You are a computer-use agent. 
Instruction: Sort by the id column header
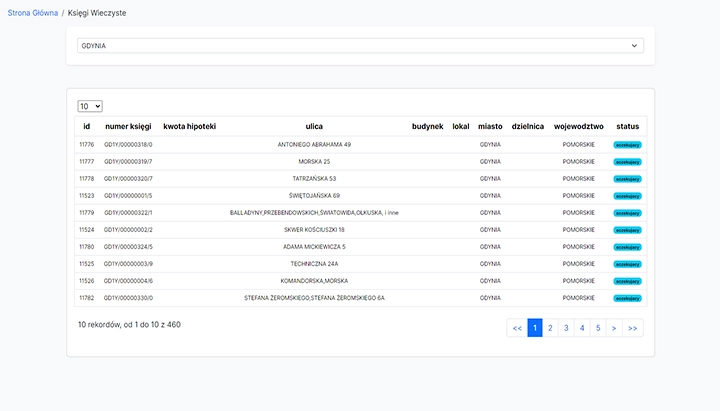tap(87, 127)
